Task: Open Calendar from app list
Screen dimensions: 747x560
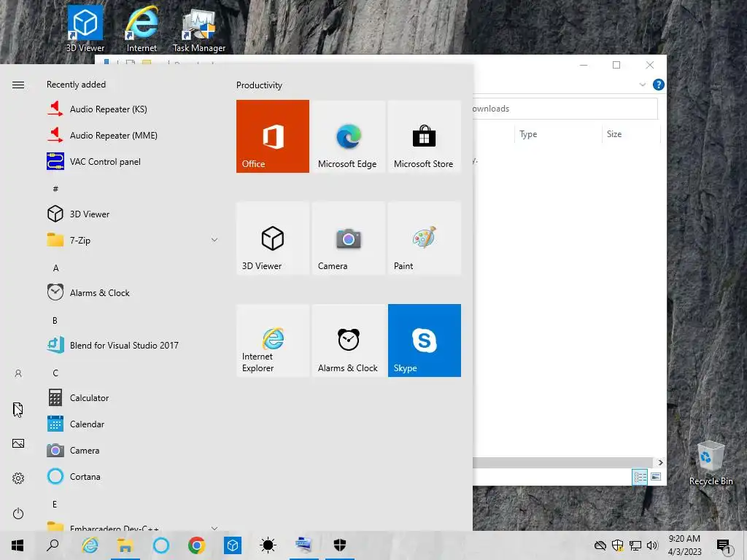Action: (133, 424)
